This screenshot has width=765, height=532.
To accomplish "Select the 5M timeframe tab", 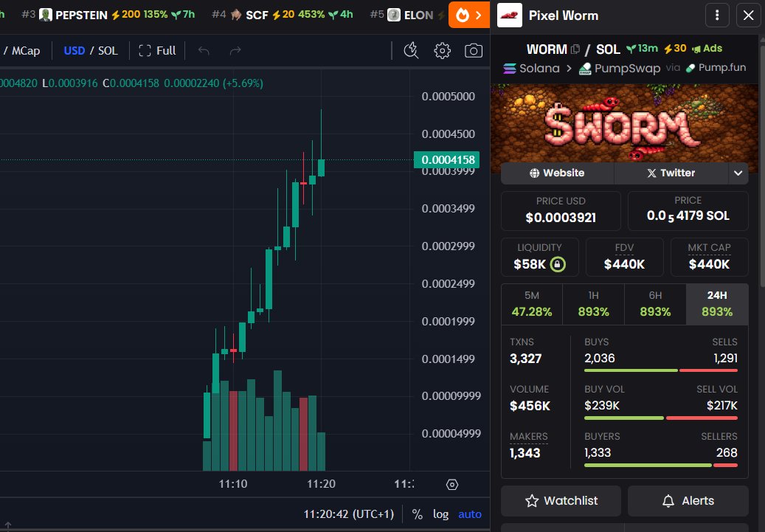I will pyautogui.click(x=532, y=304).
